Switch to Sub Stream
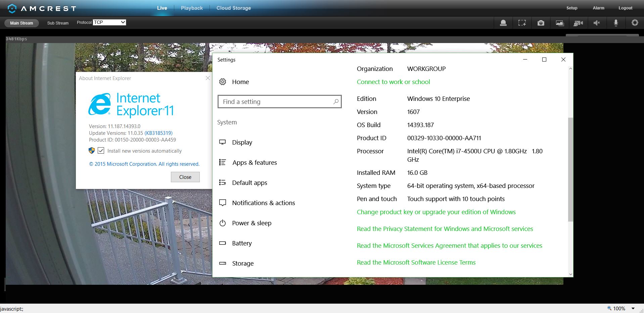644x313 pixels. click(58, 23)
